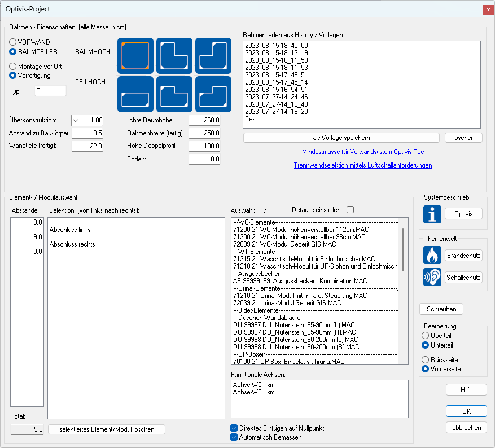
Task: Click the Abstand zu Baukörper field
Action: (x=87, y=133)
